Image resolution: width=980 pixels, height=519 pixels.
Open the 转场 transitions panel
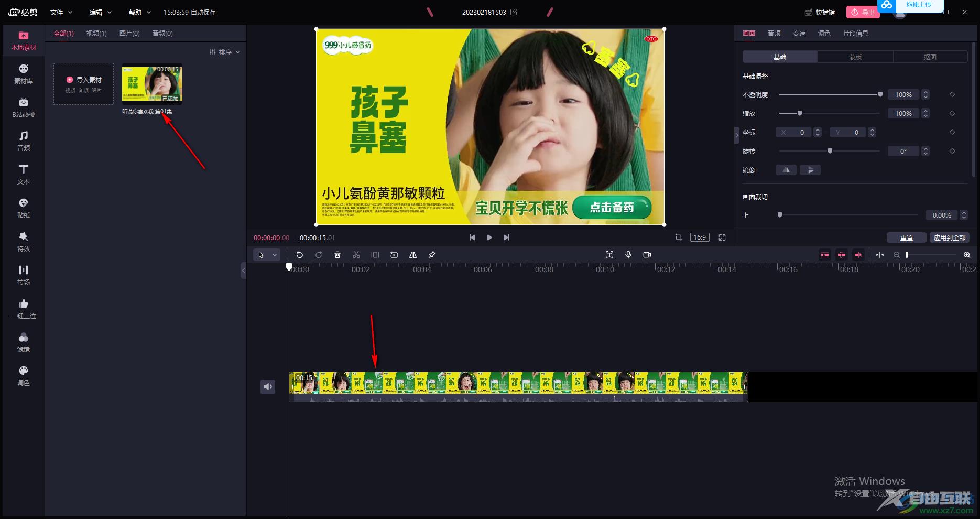(24, 276)
